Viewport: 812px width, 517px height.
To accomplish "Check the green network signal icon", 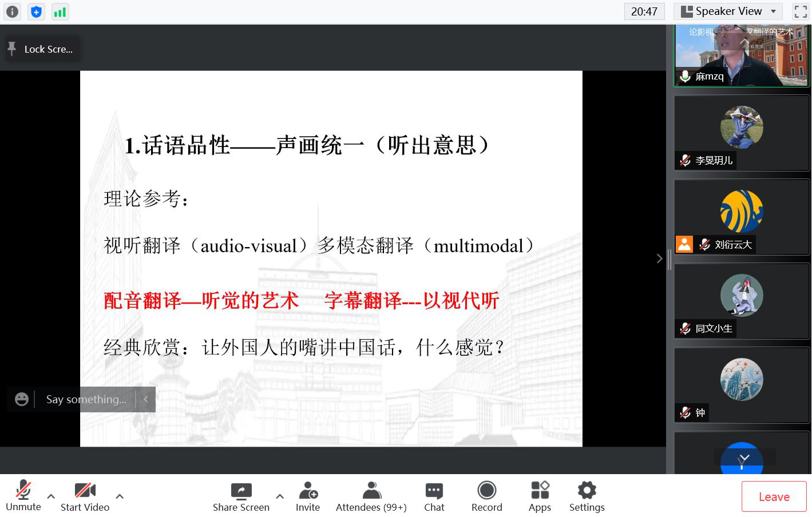I will tap(60, 11).
